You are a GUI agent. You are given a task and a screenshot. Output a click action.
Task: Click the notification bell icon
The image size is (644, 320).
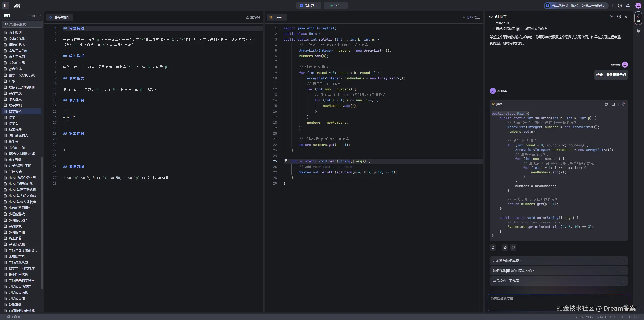[628, 6]
